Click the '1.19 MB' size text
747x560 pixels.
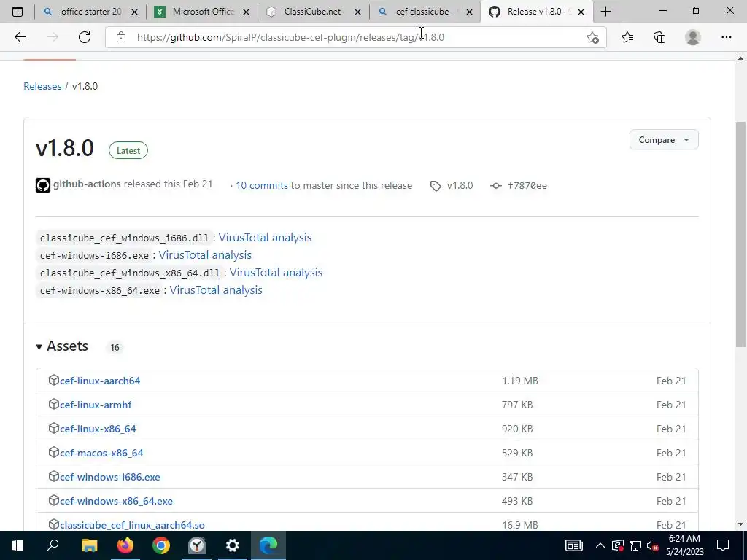click(519, 381)
